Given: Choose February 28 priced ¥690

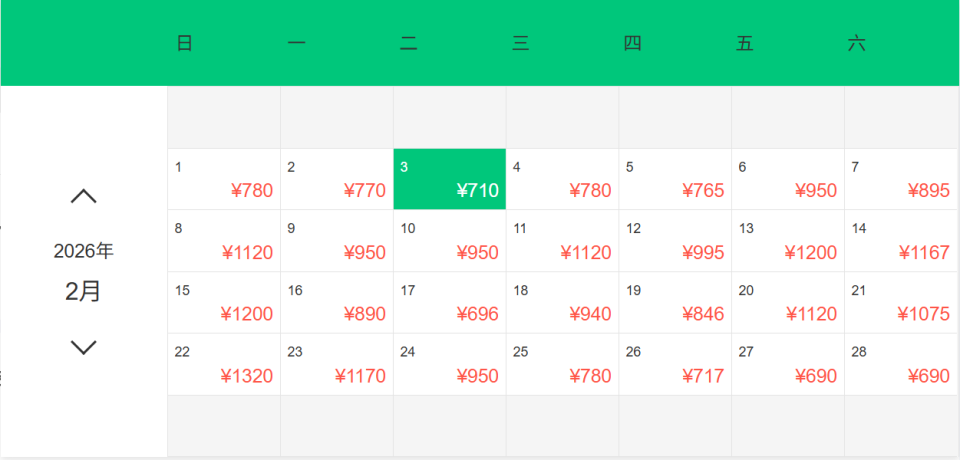Looking at the screenshot, I should coord(901,365).
